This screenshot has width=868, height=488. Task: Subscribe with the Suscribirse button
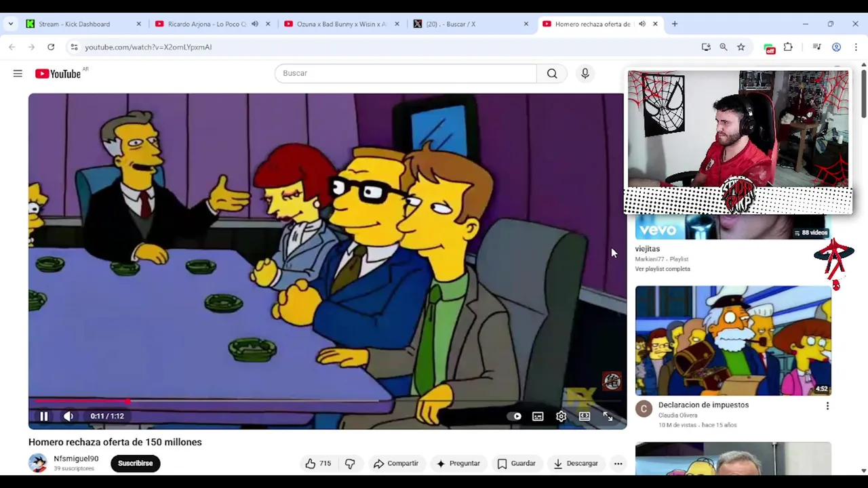tap(136, 464)
